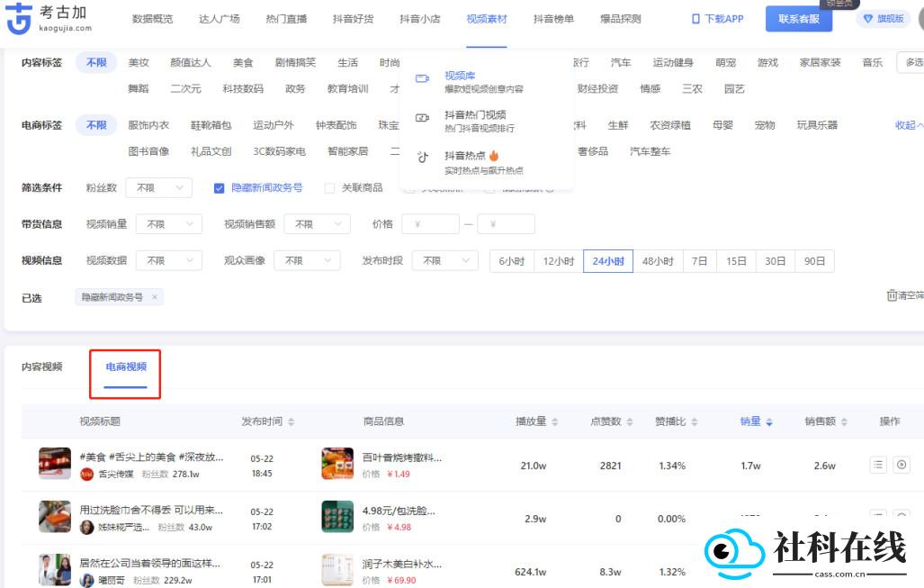Viewport: 924px width, 588px height.
Task: Open the 视频数据 dropdown
Action: click(169, 260)
